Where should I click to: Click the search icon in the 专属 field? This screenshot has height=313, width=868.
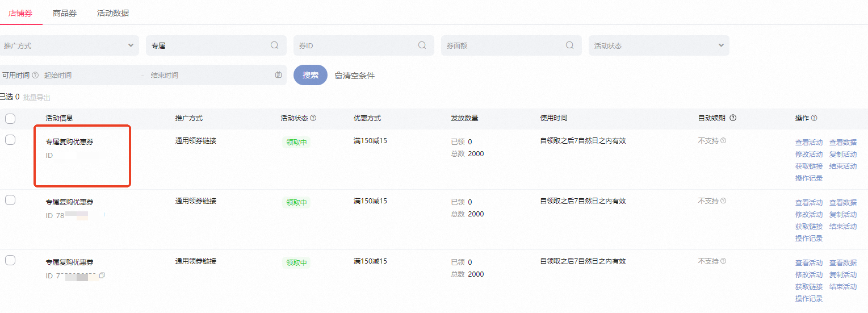(275, 45)
